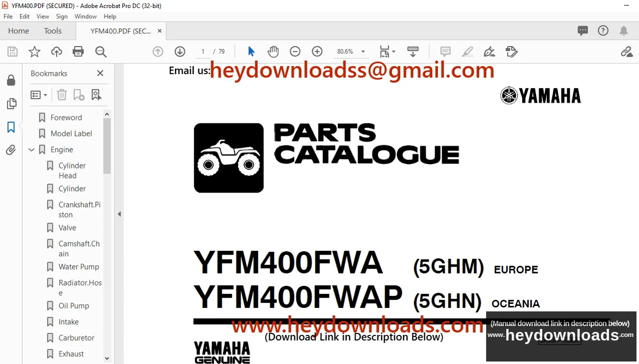Click the stamp tool icon
Image resolution: width=639 pixels, height=364 pixels.
pyautogui.click(x=511, y=52)
